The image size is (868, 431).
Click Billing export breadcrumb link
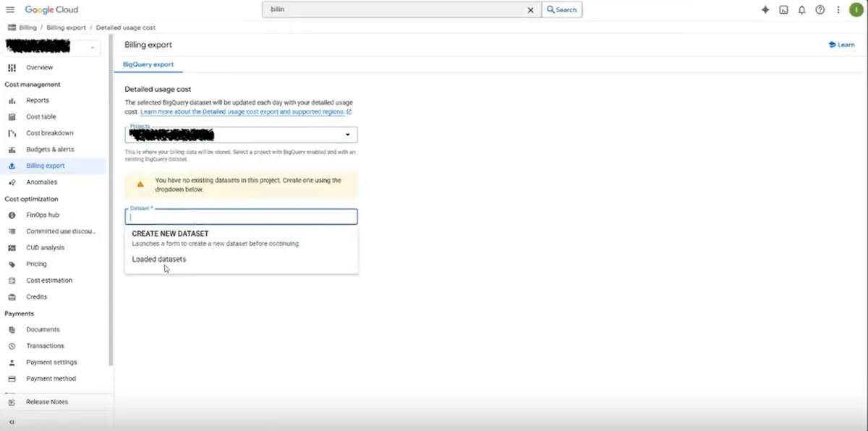point(67,27)
